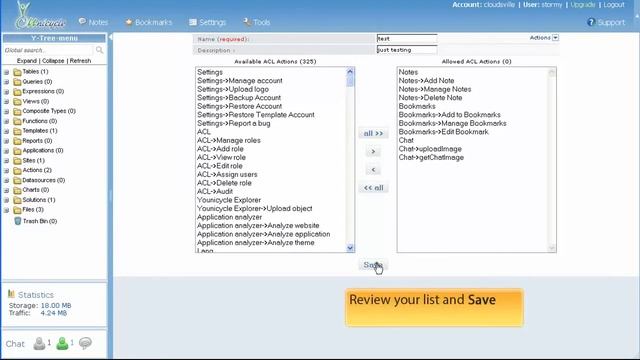Click Expand in the tree menu
Viewport: 640px width, 360px height.
point(27,60)
